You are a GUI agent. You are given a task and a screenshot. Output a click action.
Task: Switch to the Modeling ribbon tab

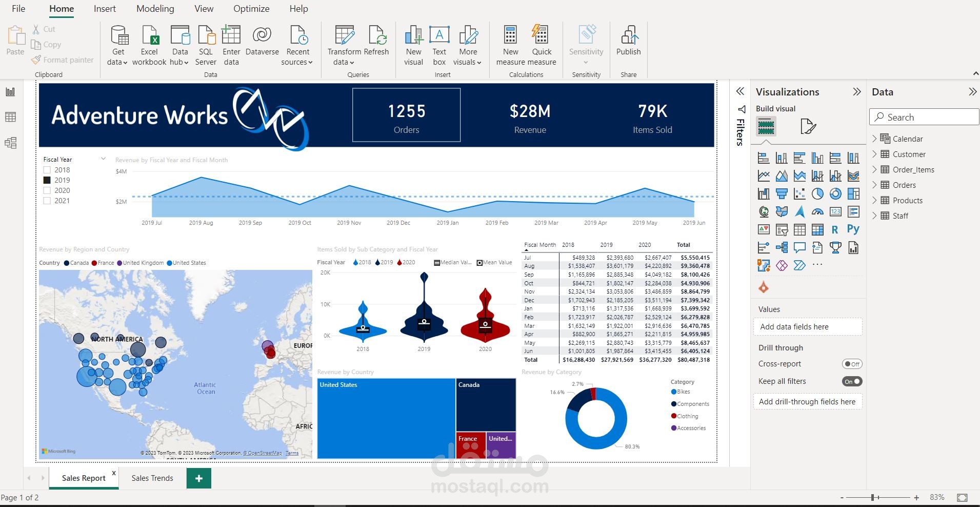click(155, 9)
